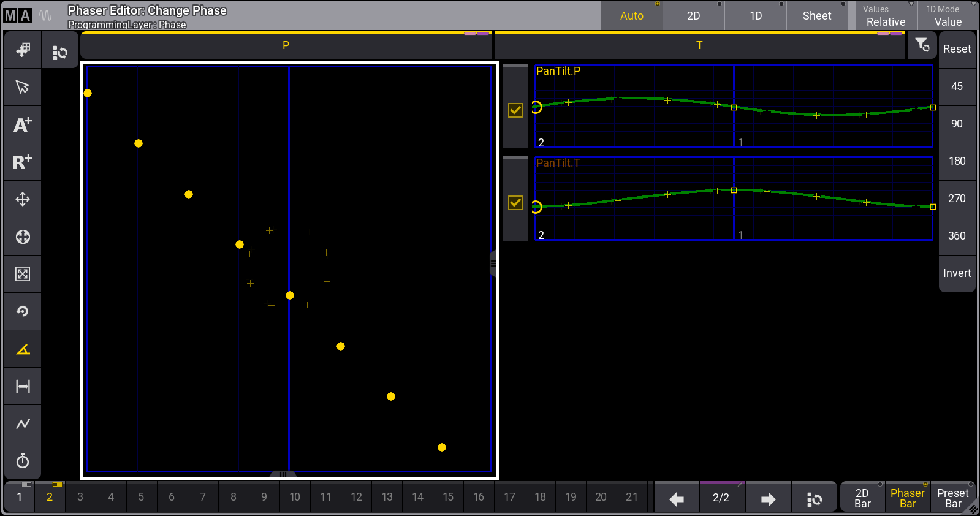Toggle the Phaser Bar button
The height and width of the screenshot is (516, 980).
point(907,498)
